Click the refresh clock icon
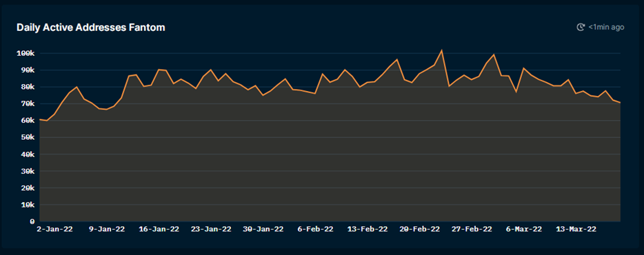 click(581, 27)
